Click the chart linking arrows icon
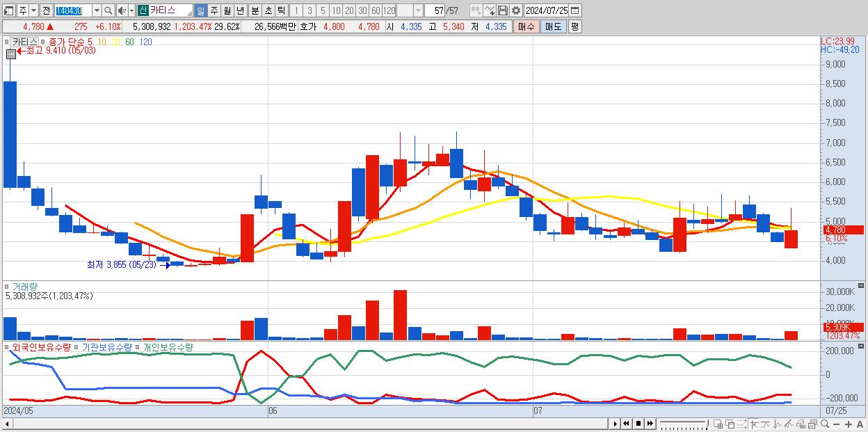Image resolution: width=868 pixels, height=432 pixels. pyautogui.click(x=475, y=10)
